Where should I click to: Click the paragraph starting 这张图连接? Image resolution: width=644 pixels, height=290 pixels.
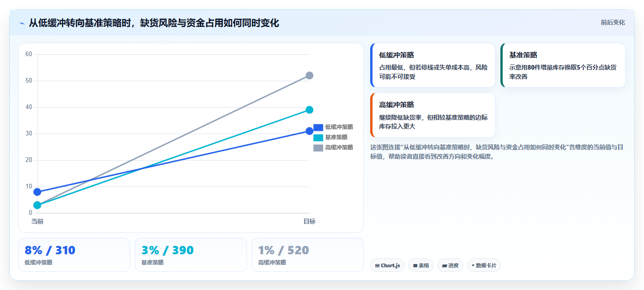(496, 152)
